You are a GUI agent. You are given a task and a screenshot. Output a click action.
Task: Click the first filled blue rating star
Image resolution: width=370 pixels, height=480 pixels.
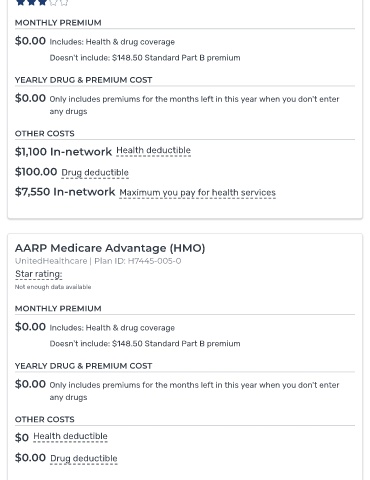(20, 2)
